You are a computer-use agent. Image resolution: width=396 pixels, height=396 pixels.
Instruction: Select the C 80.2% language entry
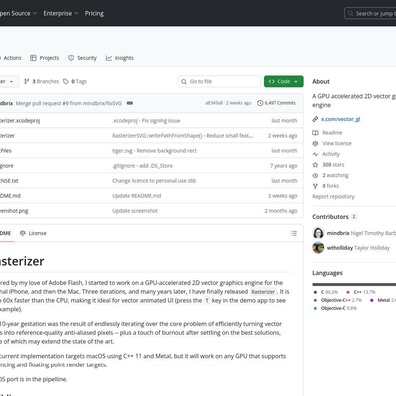326,292
